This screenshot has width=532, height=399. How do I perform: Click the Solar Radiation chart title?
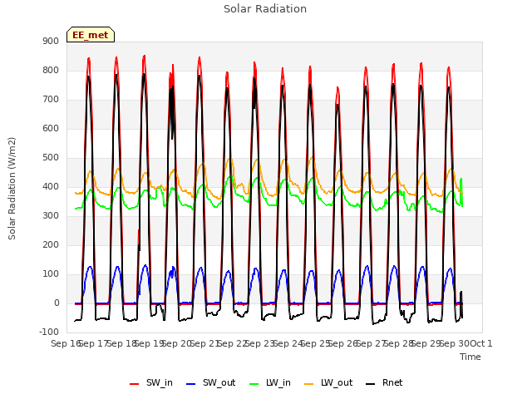click(x=265, y=9)
